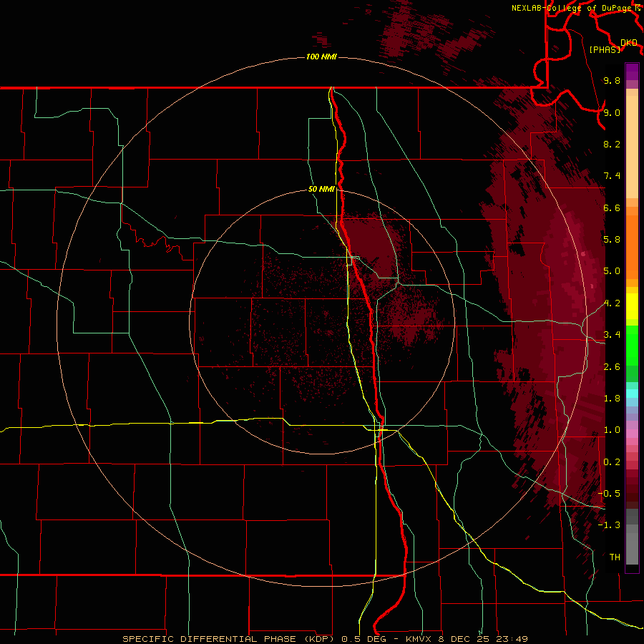This screenshot has width=644, height=644.
Task: Click the 9.0 value on the color scale
Action: 612,112
